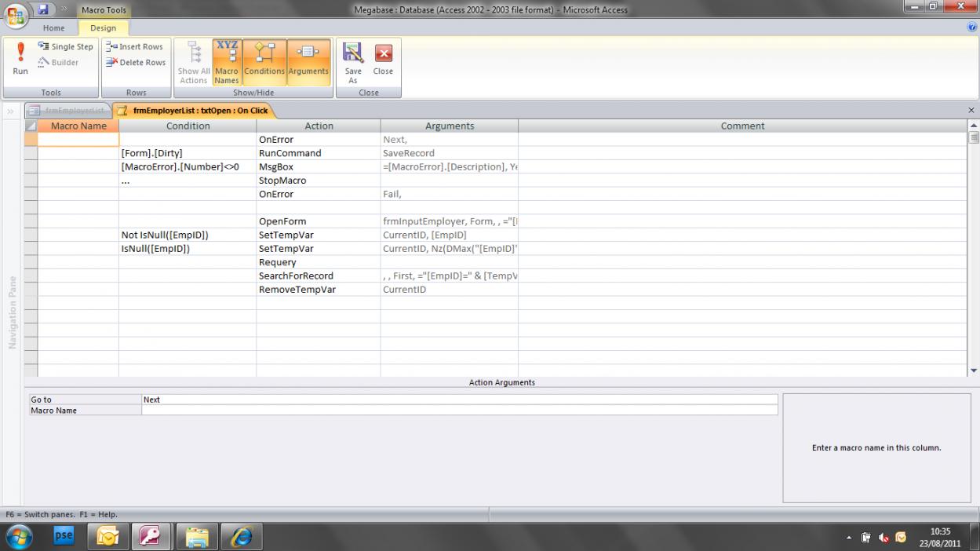Image resolution: width=980 pixels, height=551 pixels.
Task: Open the mail app on taskbar
Action: pyautogui.click(x=108, y=537)
